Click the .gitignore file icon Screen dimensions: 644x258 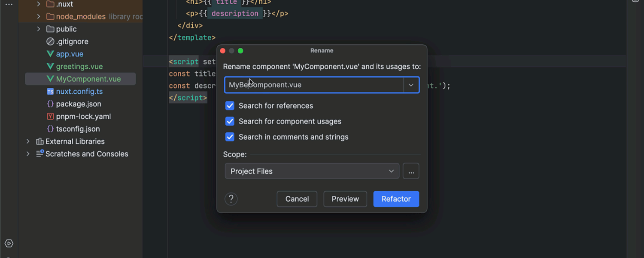point(50,42)
